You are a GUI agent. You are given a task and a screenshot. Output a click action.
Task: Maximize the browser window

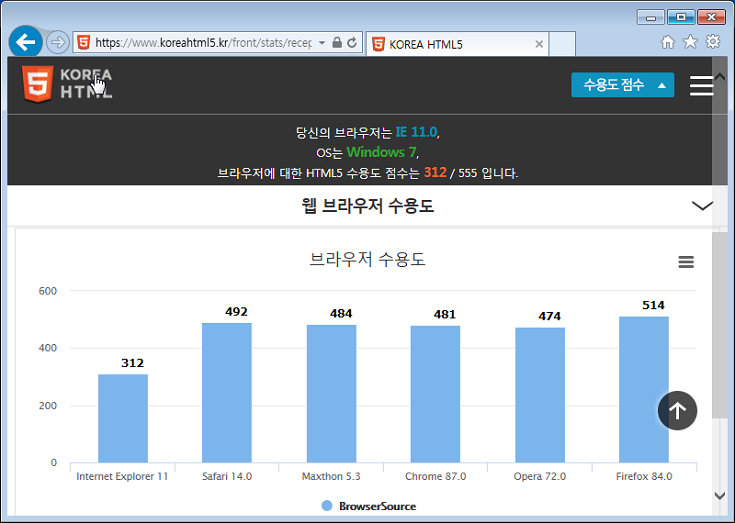[681, 17]
